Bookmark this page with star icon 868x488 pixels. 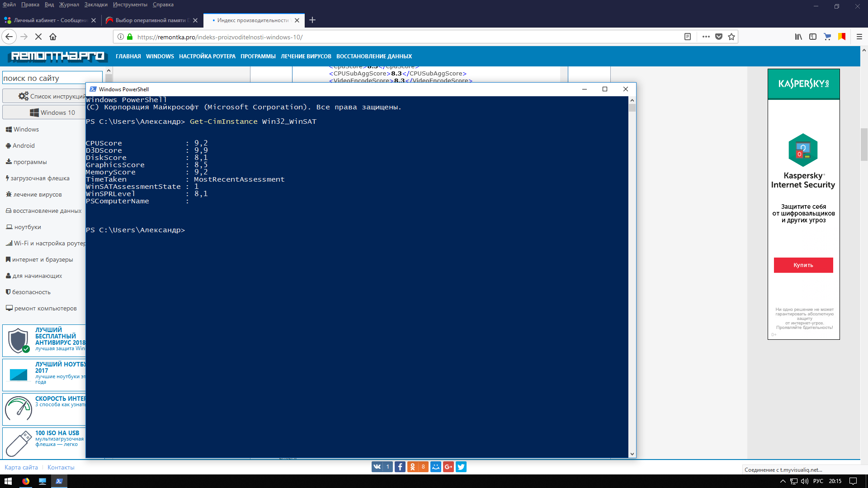coord(731,37)
